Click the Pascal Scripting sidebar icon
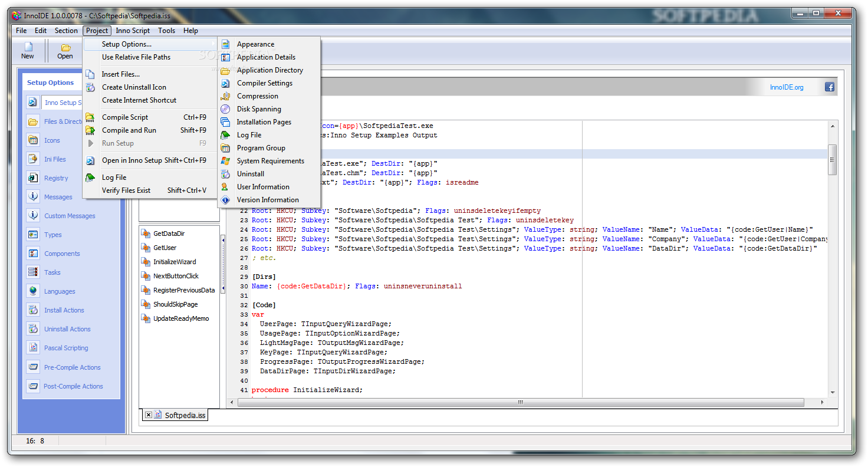 33,348
